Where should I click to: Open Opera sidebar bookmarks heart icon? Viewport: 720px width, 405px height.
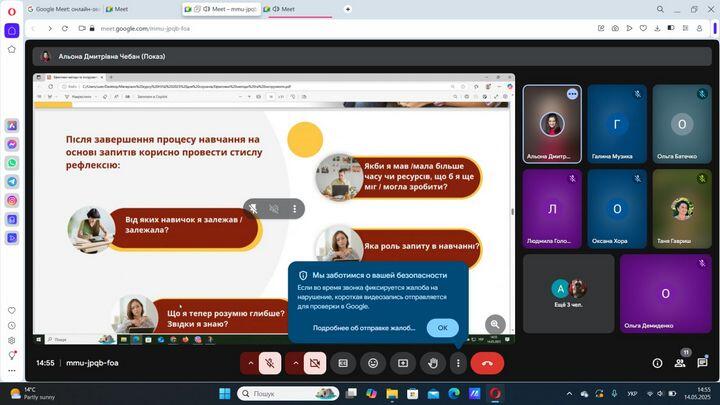12,310
